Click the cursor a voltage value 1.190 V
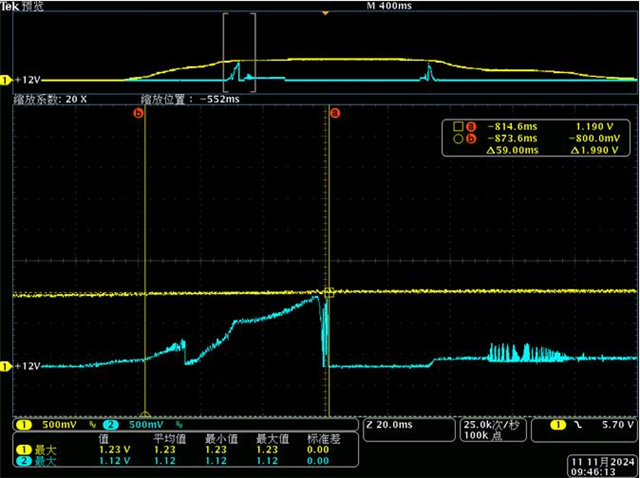This screenshot has width=640, height=478. tap(594, 127)
